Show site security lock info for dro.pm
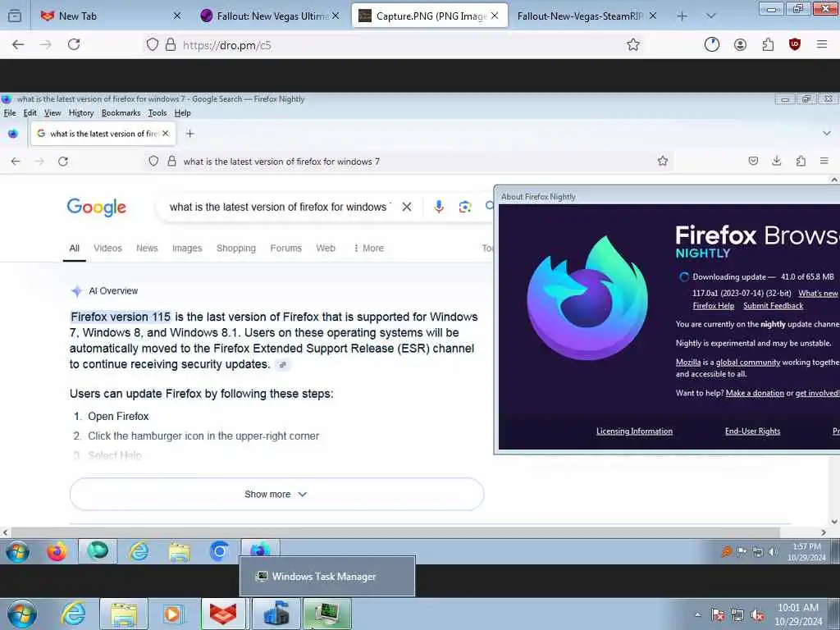 click(171, 44)
